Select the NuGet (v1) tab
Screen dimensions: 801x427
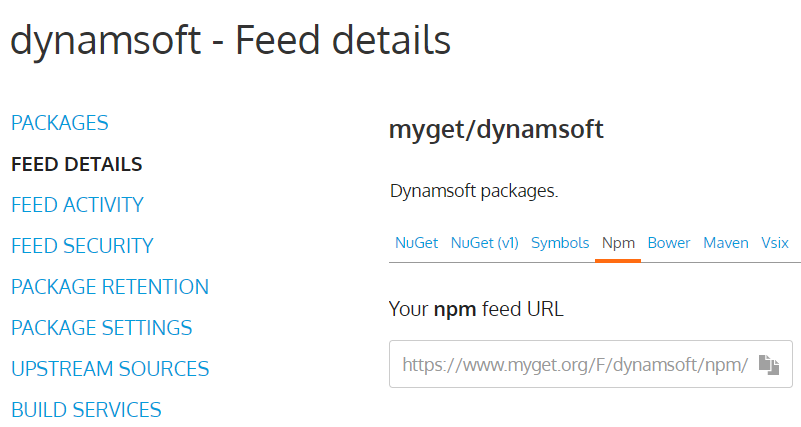click(484, 243)
